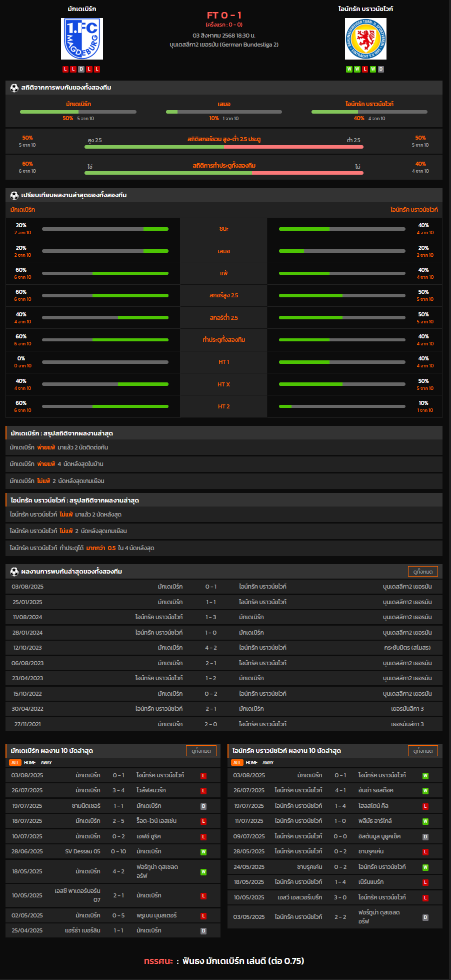The height and width of the screenshot is (980, 451).
Task: Click the 1 - 3 score in 11/08/2024 head-to-head row
Action: pos(211,617)
